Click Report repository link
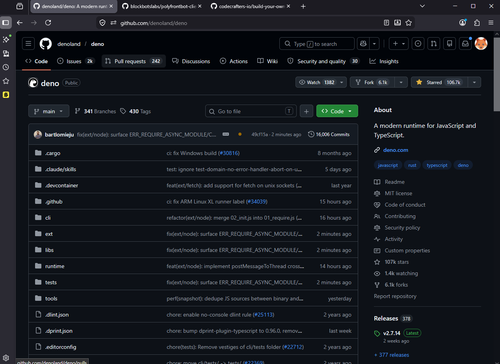 coord(395,296)
